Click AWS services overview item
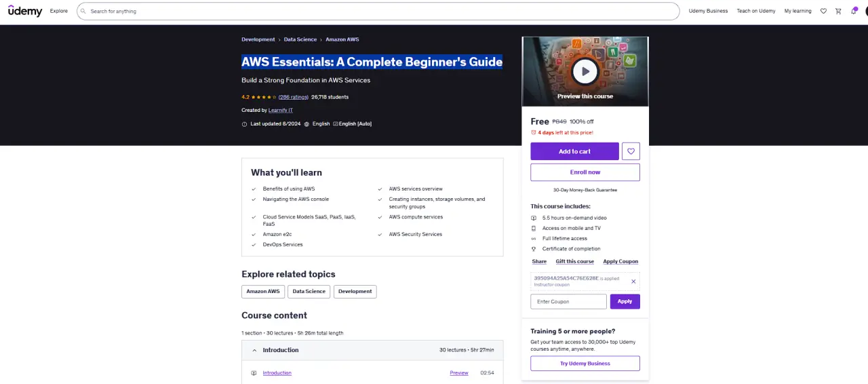 [416, 189]
